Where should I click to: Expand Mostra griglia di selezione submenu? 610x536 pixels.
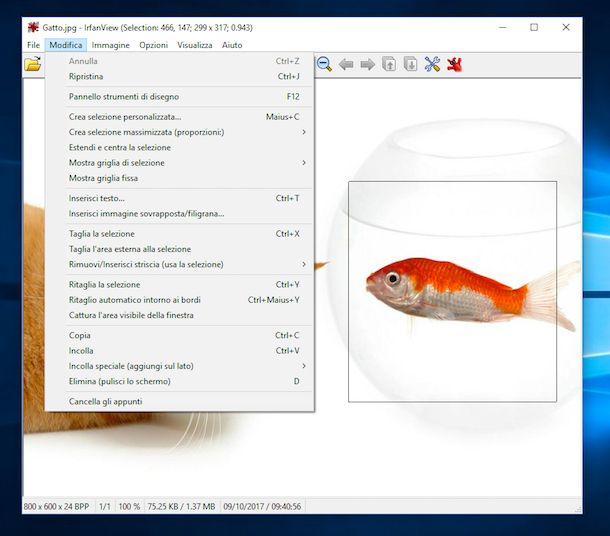180,163
